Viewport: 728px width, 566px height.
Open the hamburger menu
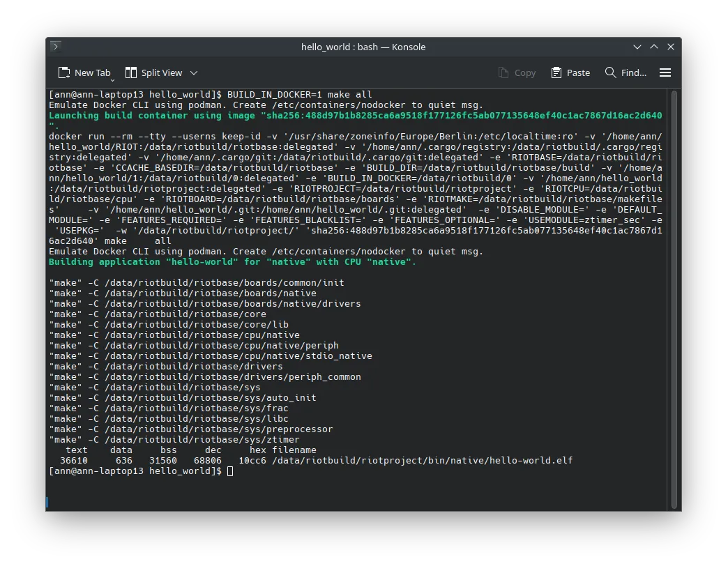(x=665, y=72)
